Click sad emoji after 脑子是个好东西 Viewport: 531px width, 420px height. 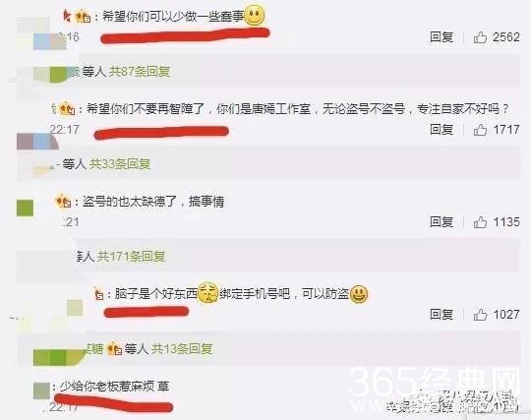pos(207,292)
